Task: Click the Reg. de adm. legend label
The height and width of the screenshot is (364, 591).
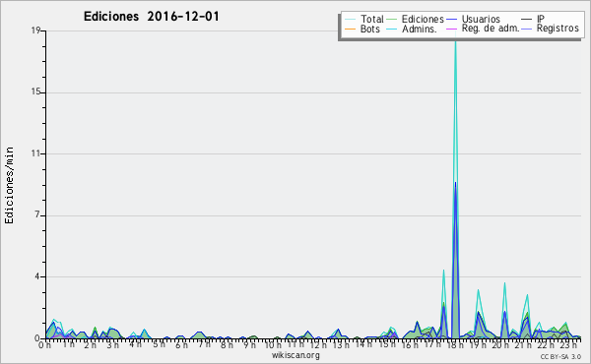Action: (x=491, y=29)
